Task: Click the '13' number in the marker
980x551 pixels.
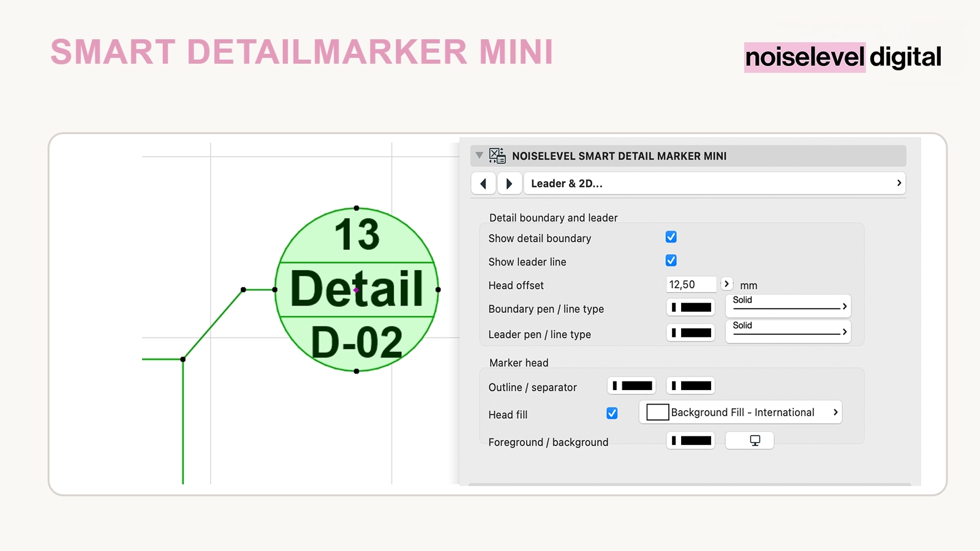Action: [x=357, y=234]
